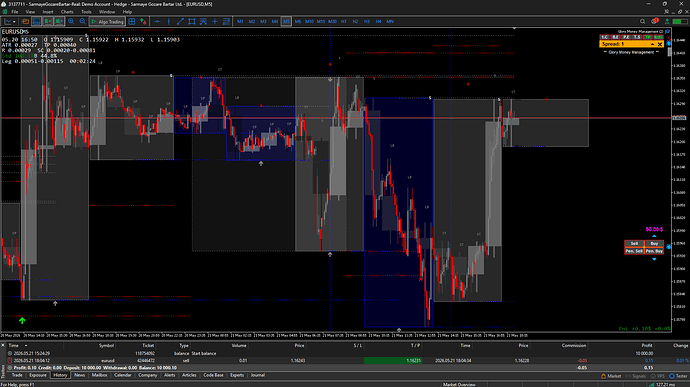Switch to the Alerts tab
The width and height of the screenshot is (690, 387).
(x=169, y=375)
